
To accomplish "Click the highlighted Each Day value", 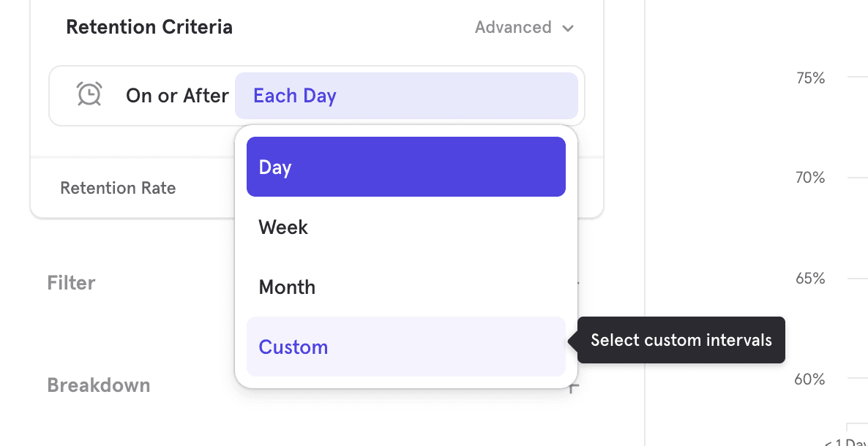I will click(295, 96).
